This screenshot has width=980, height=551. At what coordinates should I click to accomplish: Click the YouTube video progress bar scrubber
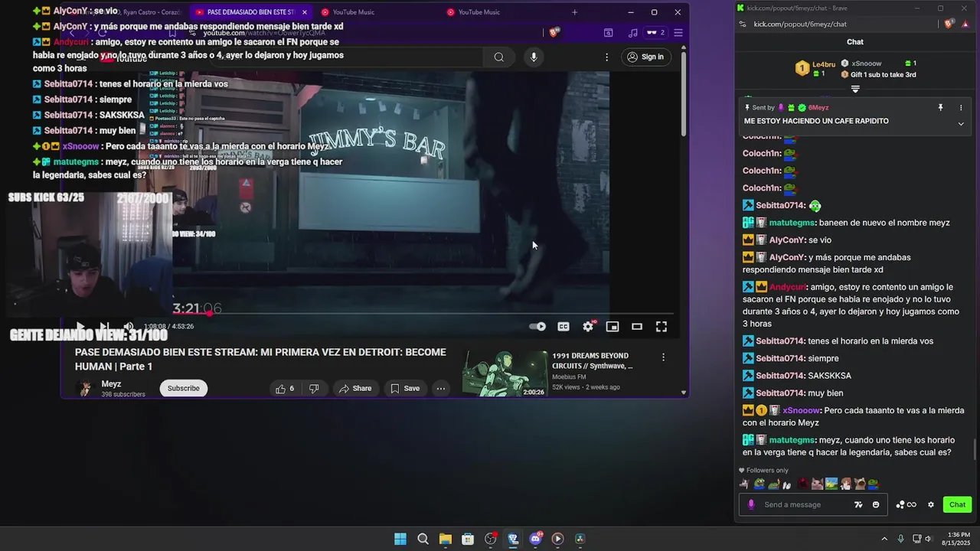[209, 313]
